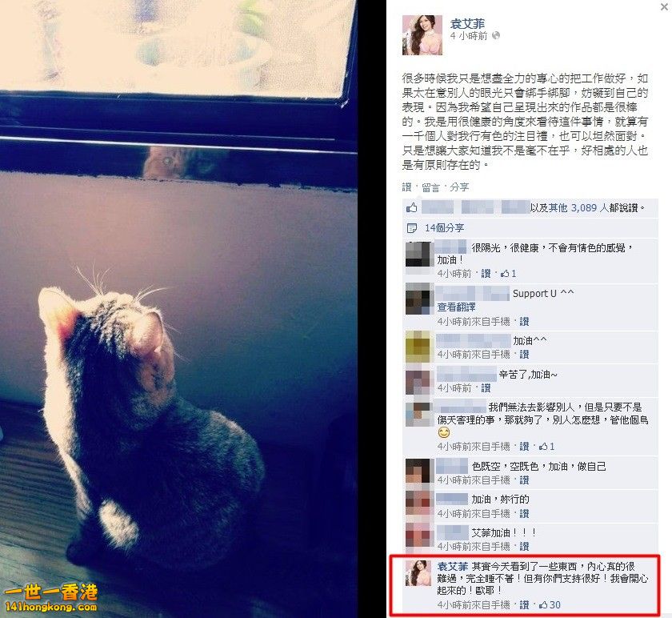Click the smiley emoji in the long comment

(444, 433)
